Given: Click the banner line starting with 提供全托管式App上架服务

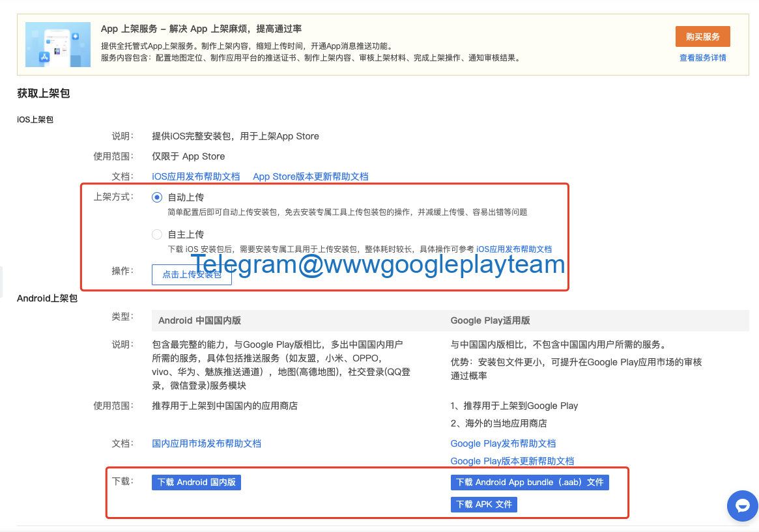Looking at the screenshot, I should (249, 46).
